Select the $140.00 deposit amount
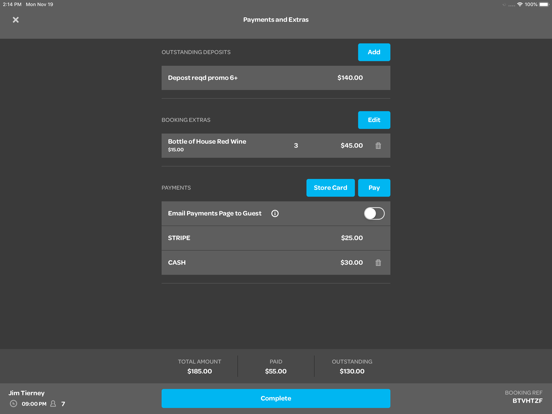This screenshot has height=414, width=552. pyautogui.click(x=350, y=78)
